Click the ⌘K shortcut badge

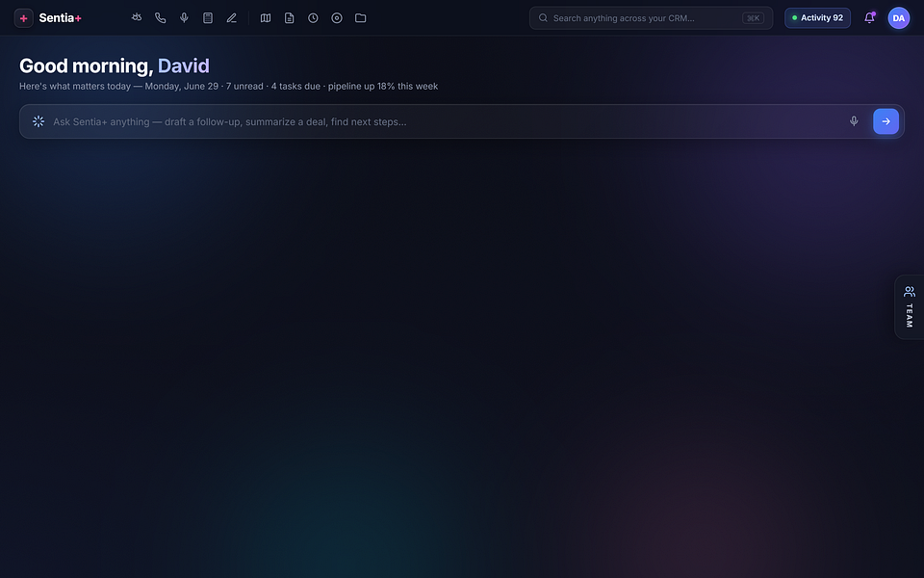tap(753, 18)
